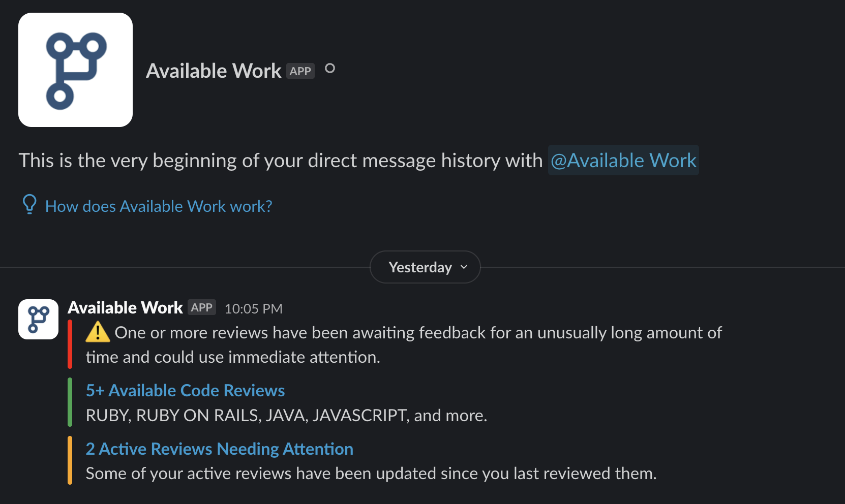Open 2 Active Reviews Needing Attention link
This screenshot has height=504, width=845.
219,449
